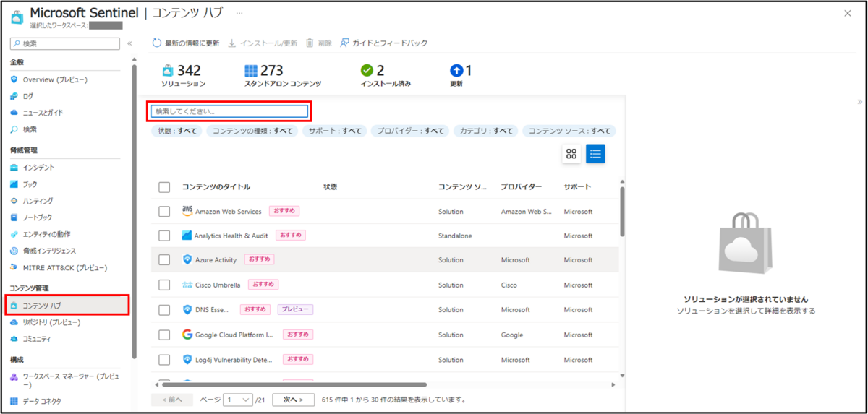Check the Log4j Vulnerability Detection row
868x414 pixels.
pos(164,359)
